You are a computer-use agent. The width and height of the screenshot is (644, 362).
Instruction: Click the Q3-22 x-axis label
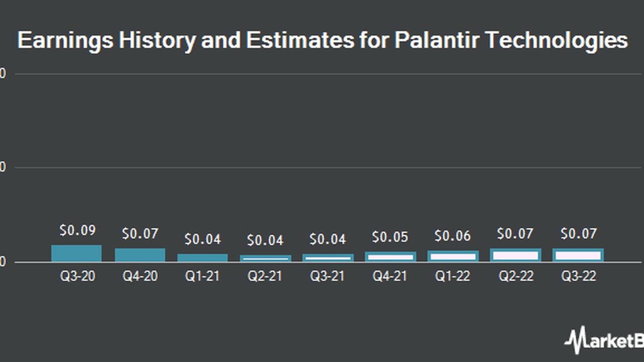coord(578,277)
